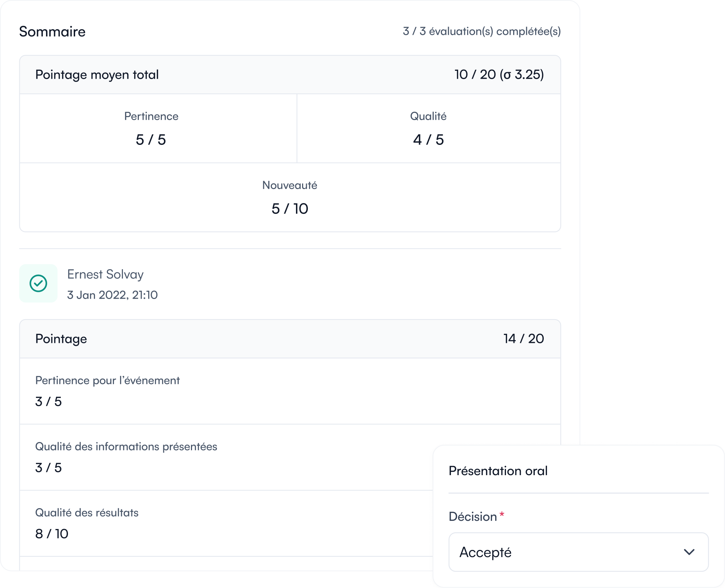Click the '3 / 5' score under Qualité des informations
Viewport: 725px width, 588px height.
tap(49, 468)
